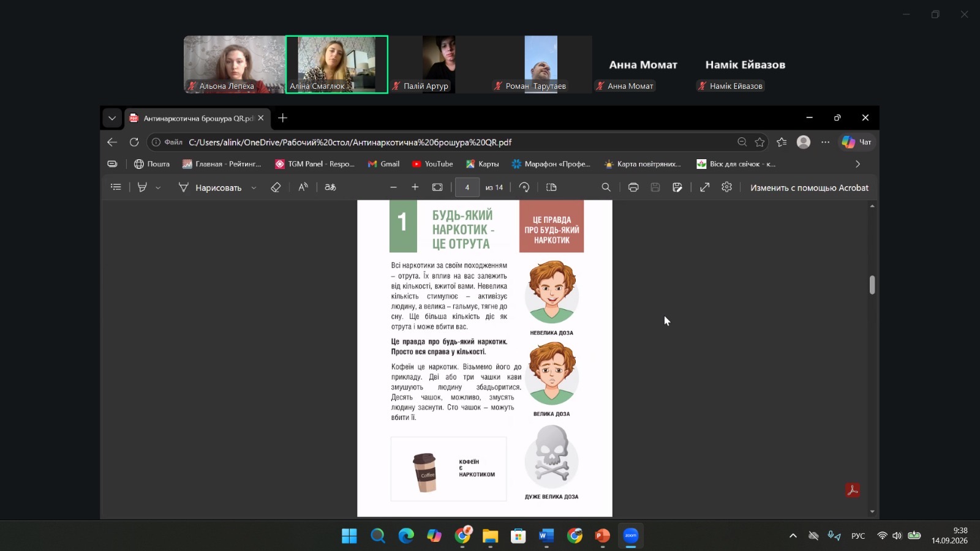Click the Чат Copilot button
Screen dimensions: 980x551
(x=856, y=142)
